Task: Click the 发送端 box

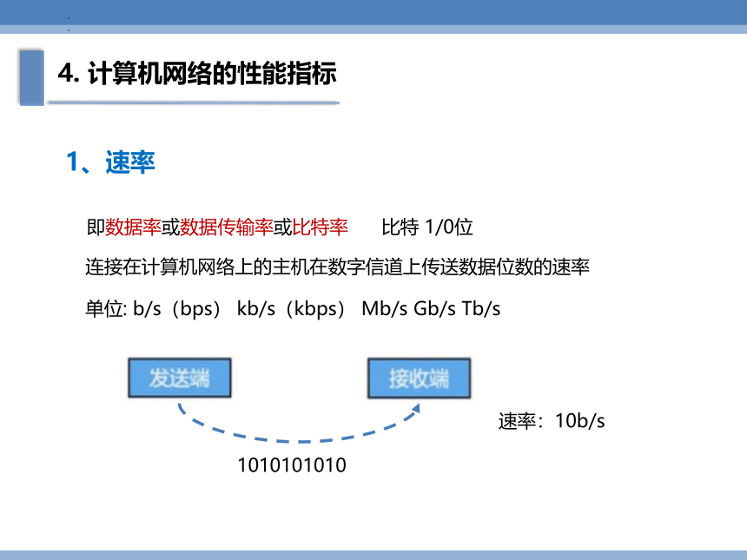Action: (180, 378)
